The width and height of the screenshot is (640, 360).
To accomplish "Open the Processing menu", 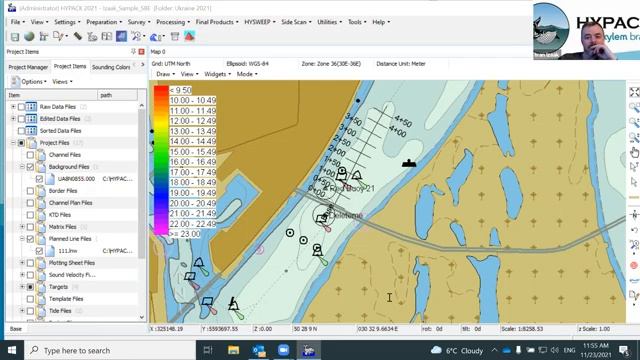I will (x=173, y=22).
